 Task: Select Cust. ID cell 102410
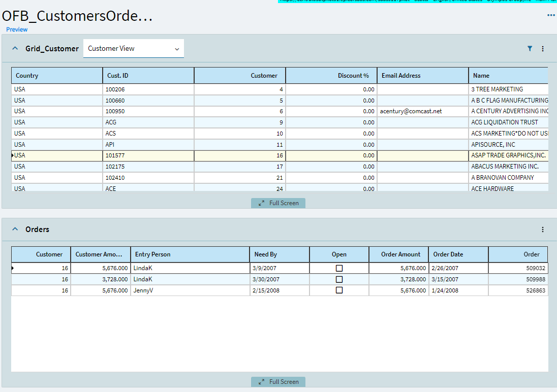point(148,178)
